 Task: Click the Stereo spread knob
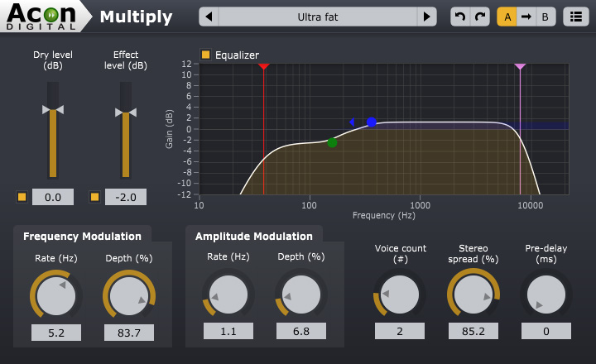coord(473,295)
